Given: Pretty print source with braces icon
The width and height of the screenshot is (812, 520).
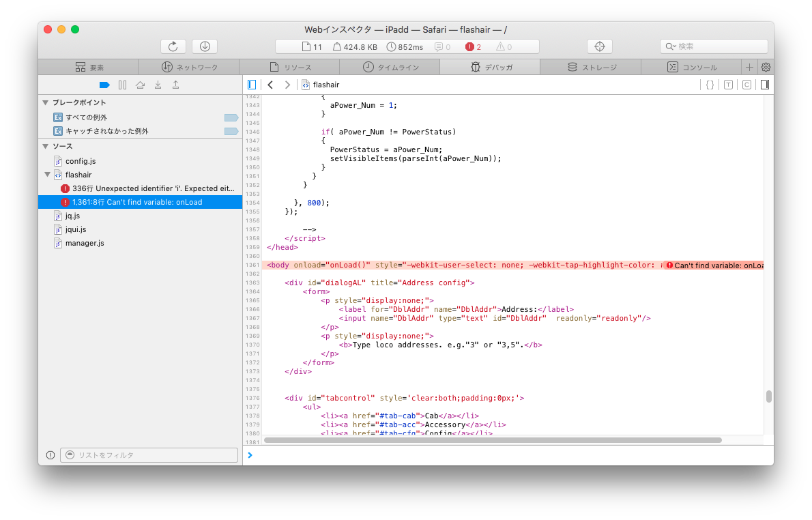Looking at the screenshot, I should pyautogui.click(x=710, y=85).
